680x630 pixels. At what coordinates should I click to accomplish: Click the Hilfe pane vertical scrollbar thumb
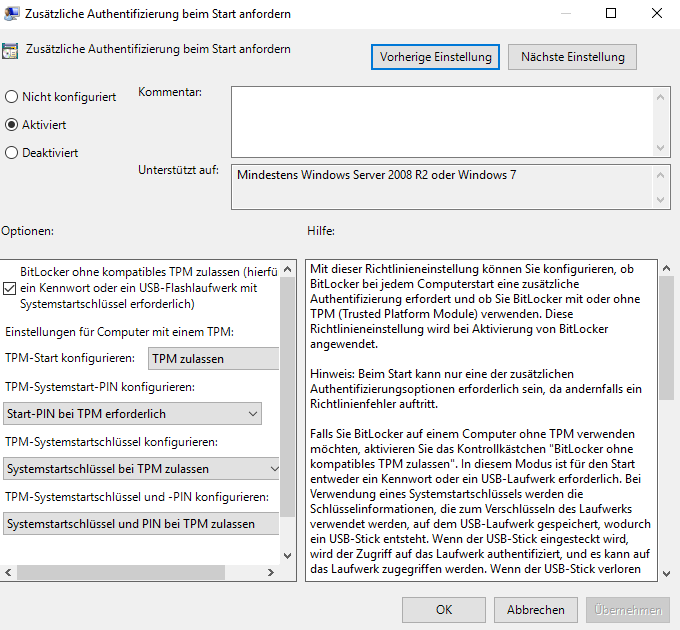click(x=667, y=339)
